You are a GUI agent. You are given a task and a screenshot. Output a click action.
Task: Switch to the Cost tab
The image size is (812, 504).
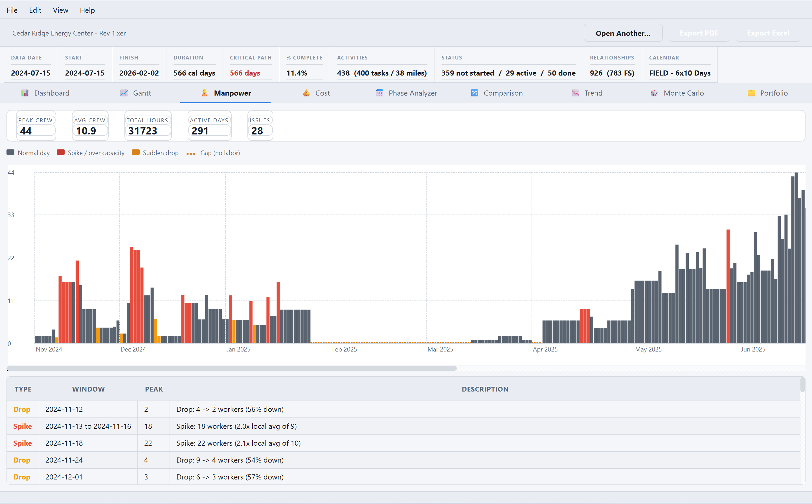316,93
